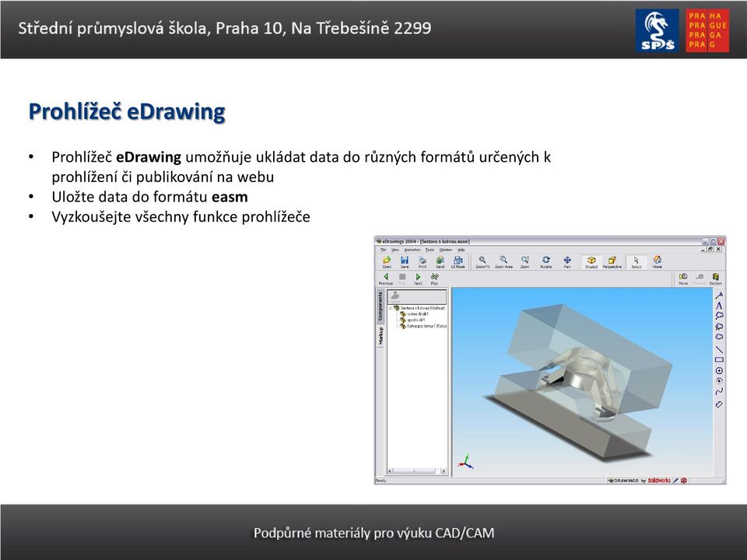Switch to the Markup vertical tab

click(381, 336)
